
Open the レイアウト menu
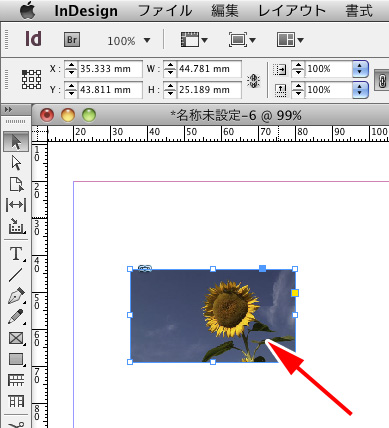pos(292,11)
